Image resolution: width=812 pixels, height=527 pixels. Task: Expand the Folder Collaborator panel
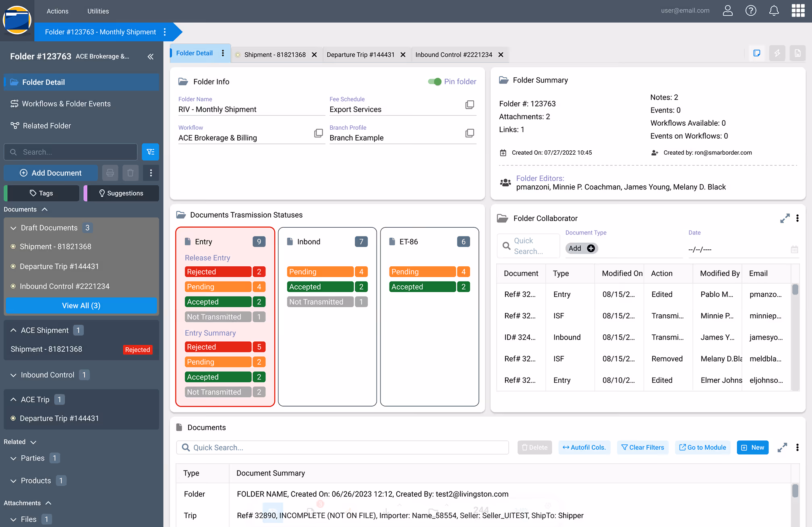click(785, 218)
